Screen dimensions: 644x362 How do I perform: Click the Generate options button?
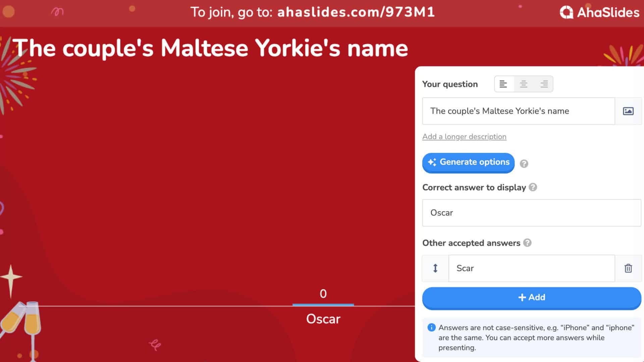pos(468,162)
